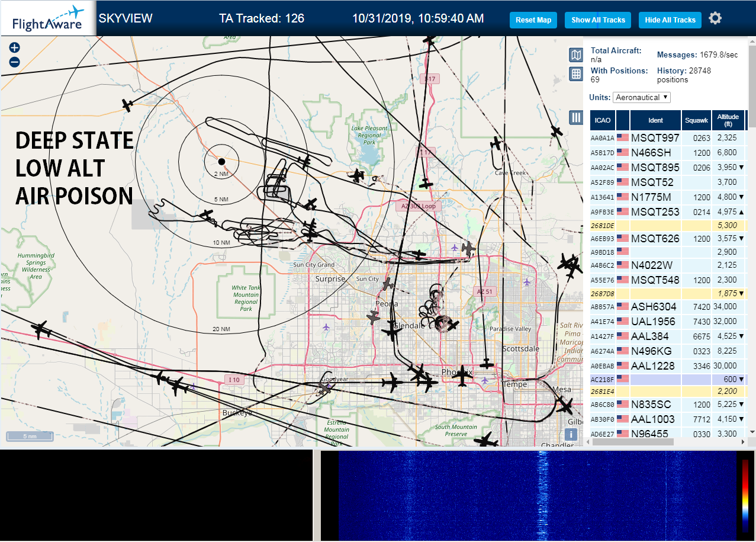Click the Hide All Tracks button
Viewport: 756px width, 542px height.
[x=670, y=20]
